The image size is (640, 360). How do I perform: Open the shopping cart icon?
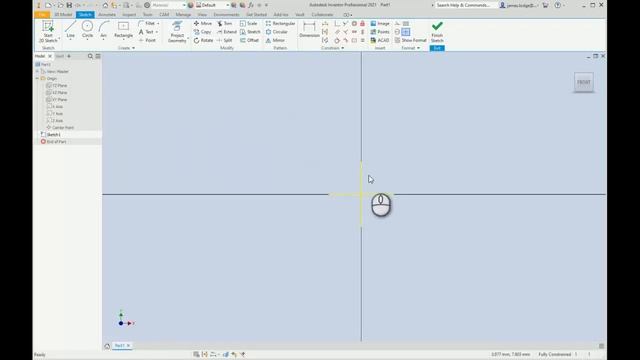[545, 5]
